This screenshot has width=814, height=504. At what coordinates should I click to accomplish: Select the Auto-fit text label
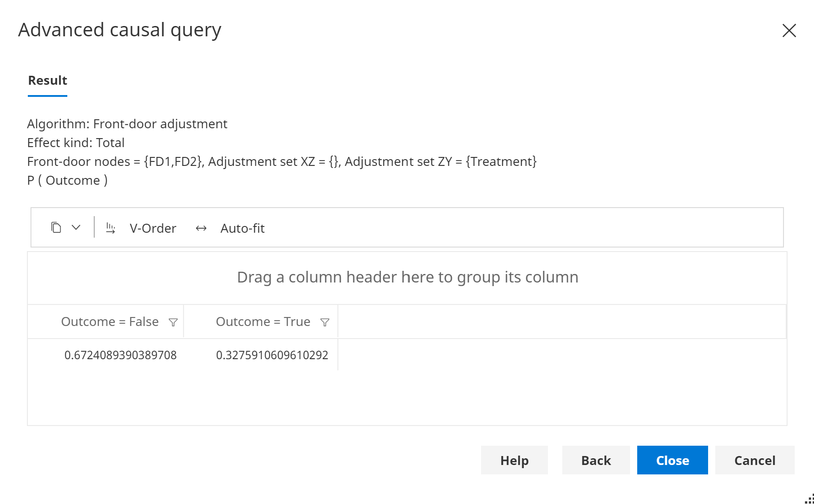click(242, 228)
